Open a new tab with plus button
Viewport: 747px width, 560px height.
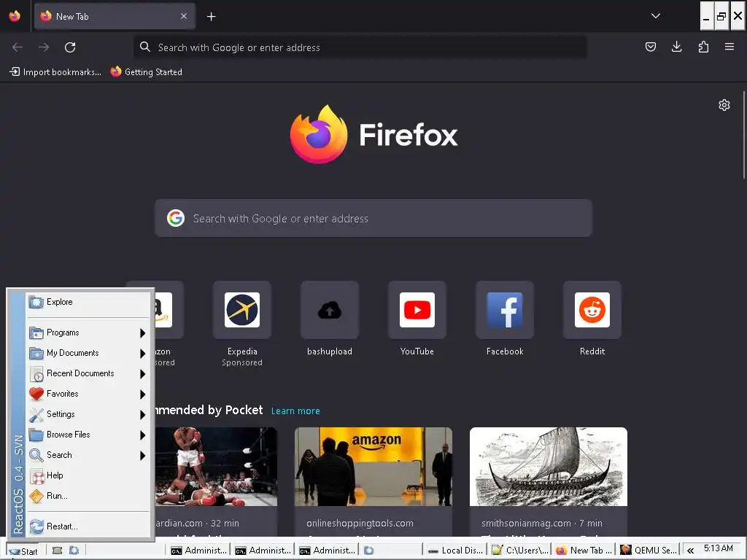coord(211,17)
